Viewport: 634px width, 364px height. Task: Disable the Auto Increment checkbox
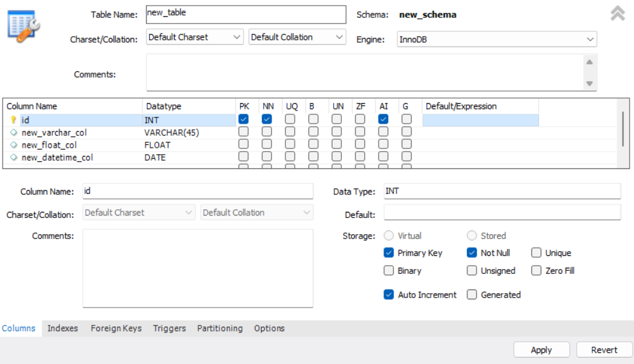388,294
